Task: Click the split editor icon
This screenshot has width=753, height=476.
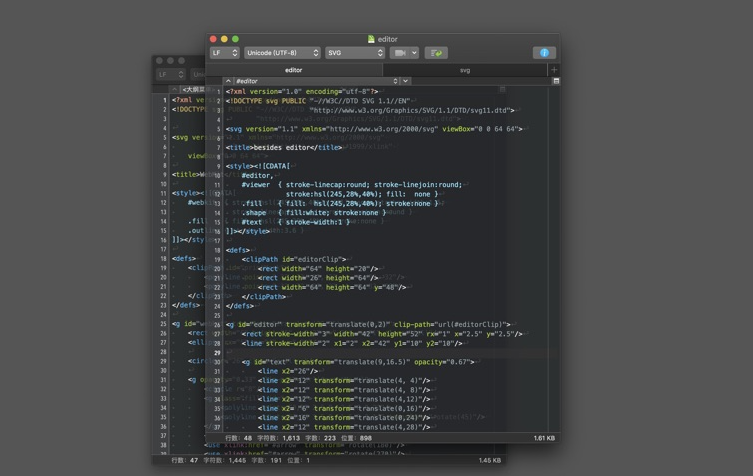Action: 556,81
